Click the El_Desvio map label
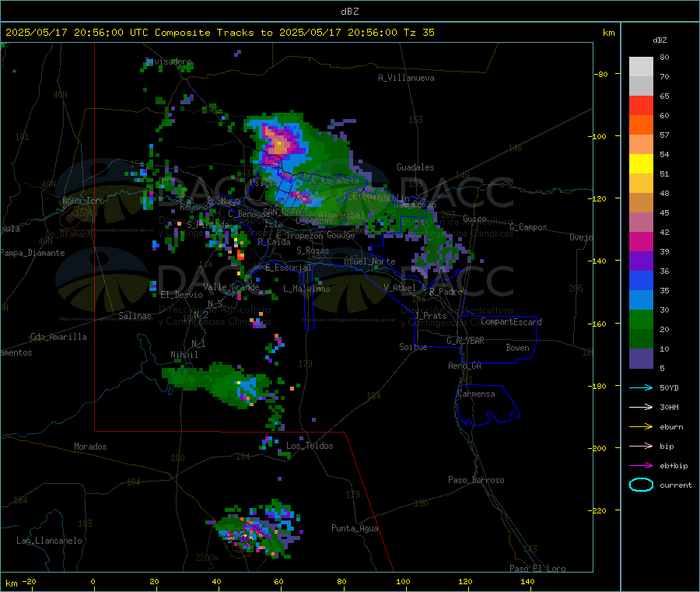The image size is (700, 592). (181, 295)
